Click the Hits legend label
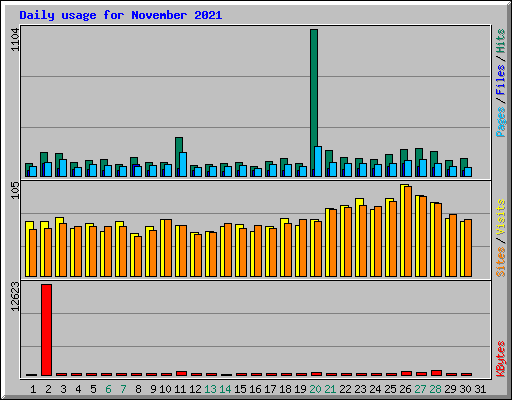The height and width of the screenshot is (400, 512). (500, 41)
